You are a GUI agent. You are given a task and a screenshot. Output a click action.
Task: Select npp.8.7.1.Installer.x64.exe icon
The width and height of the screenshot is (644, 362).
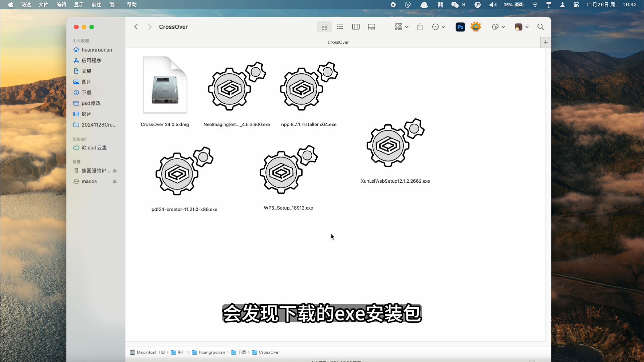309,86
